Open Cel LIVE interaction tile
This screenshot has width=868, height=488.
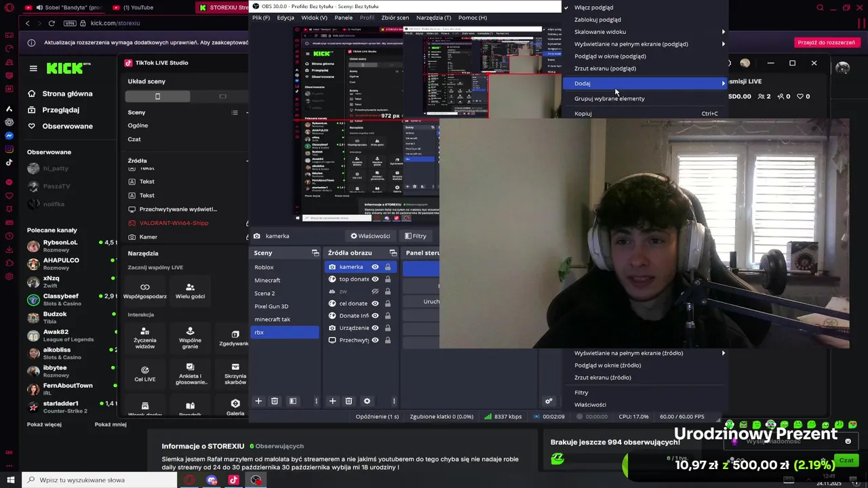144,374
